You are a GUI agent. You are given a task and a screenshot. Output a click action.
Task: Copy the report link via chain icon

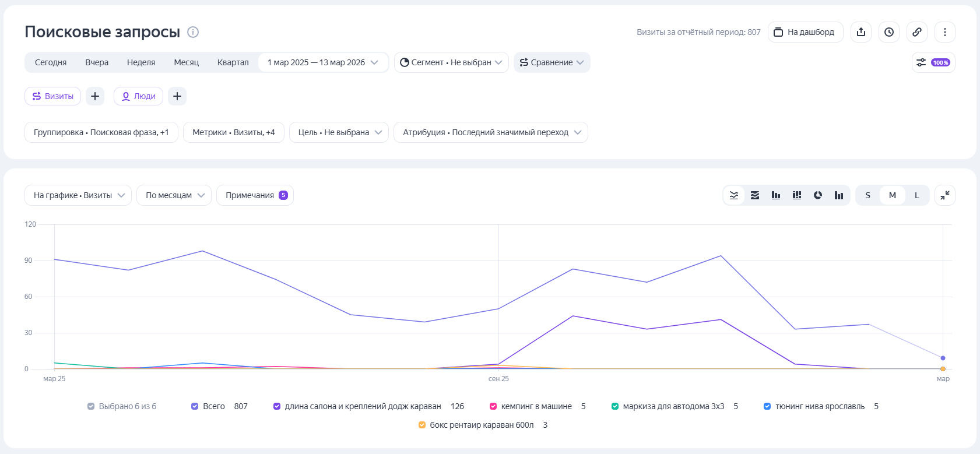tap(917, 32)
